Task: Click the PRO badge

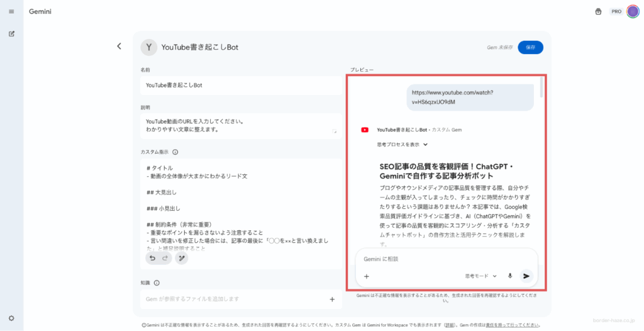Action: tap(616, 11)
